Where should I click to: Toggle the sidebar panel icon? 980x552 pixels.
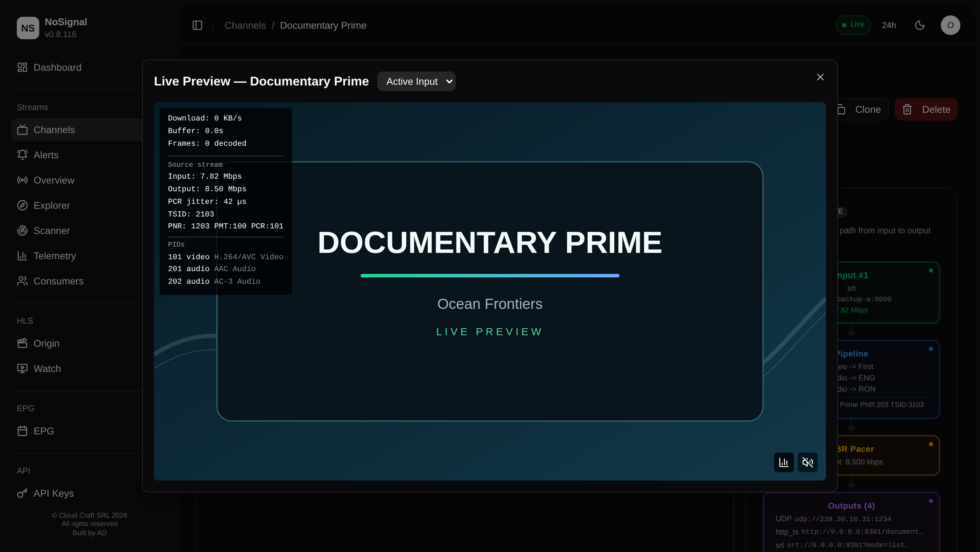[197, 25]
